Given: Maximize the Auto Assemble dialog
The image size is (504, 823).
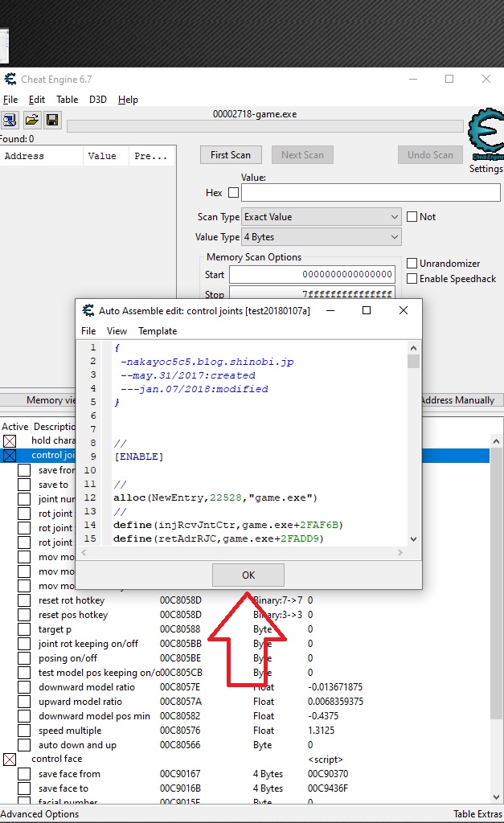Looking at the screenshot, I should coord(367,310).
